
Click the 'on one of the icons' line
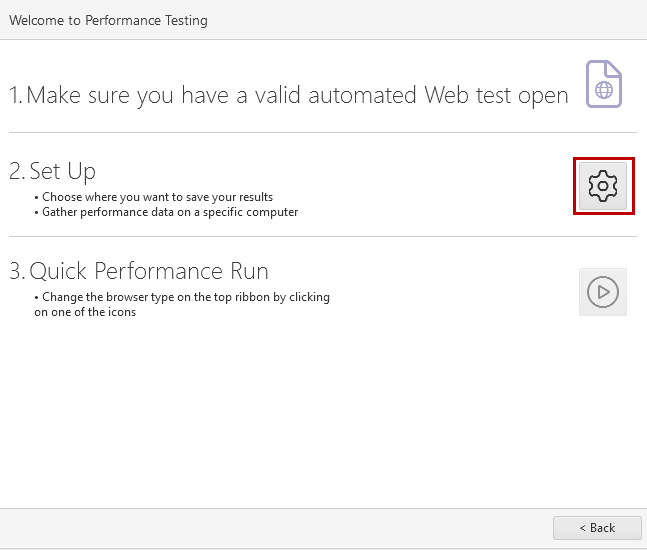click(85, 312)
